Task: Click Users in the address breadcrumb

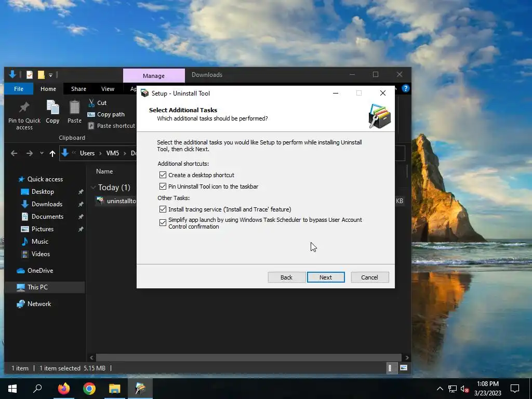Action: pyautogui.click(x=87, y=153)
